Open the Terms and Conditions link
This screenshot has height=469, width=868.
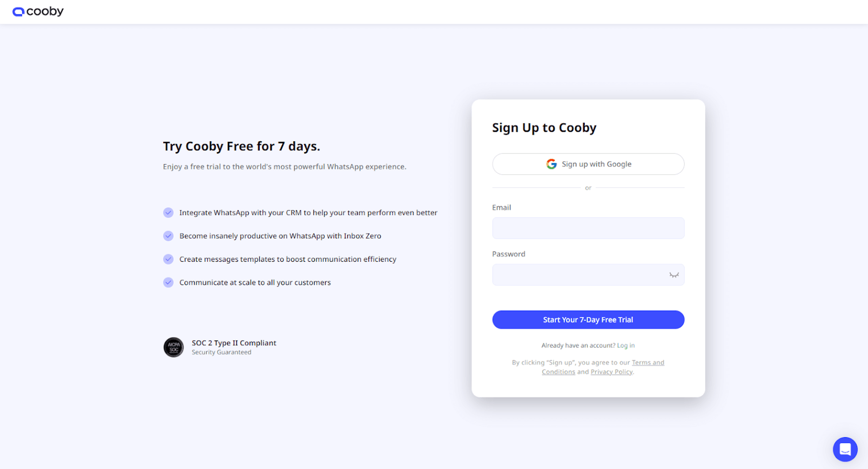[603, 367]
